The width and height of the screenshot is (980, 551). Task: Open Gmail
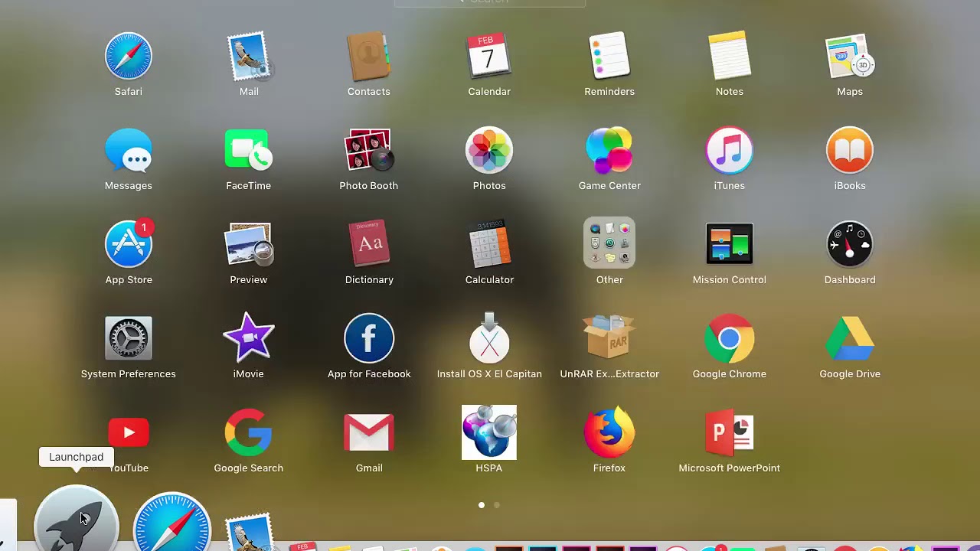coord(369,433)
